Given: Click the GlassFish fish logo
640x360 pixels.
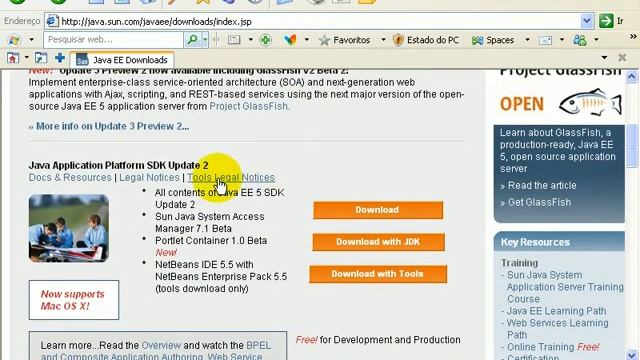Looking at the screenshot, I should (x=590, y=102).
